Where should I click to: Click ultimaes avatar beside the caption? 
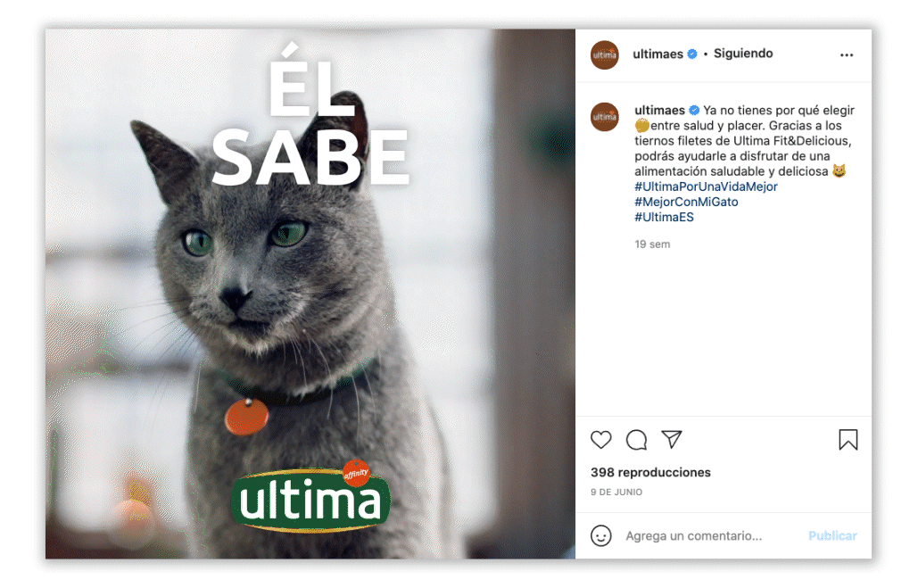pyautogui.click(x=605, y=117)
